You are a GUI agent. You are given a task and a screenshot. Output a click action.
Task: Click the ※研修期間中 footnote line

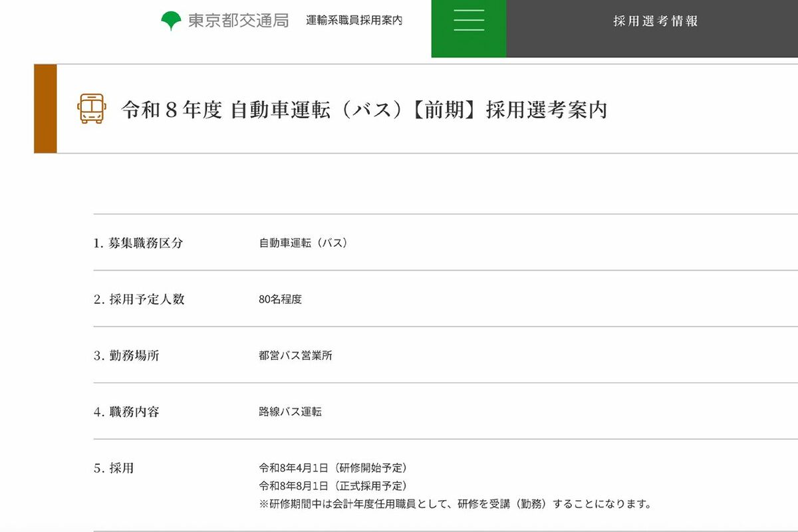455,503
